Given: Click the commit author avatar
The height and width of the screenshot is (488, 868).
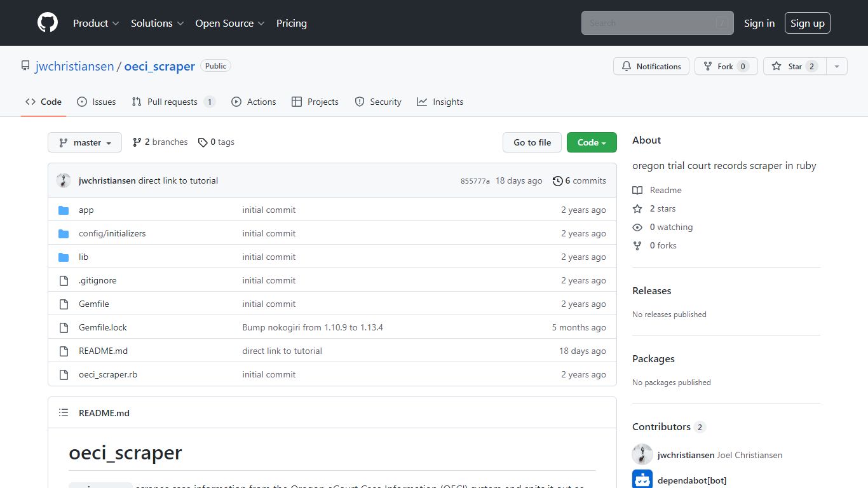Looking at the screenshot, I should pyautogui.click(x=64, y=180).
